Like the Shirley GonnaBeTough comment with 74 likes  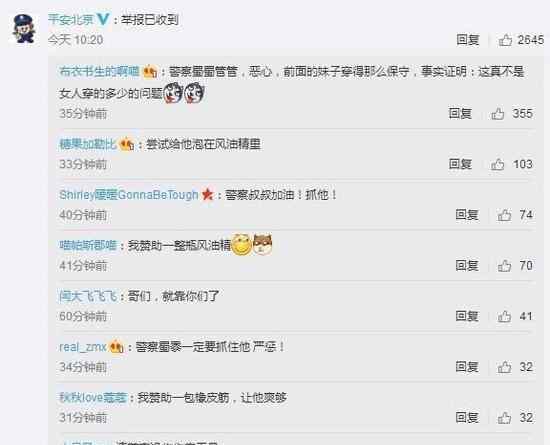click(504, 215)
